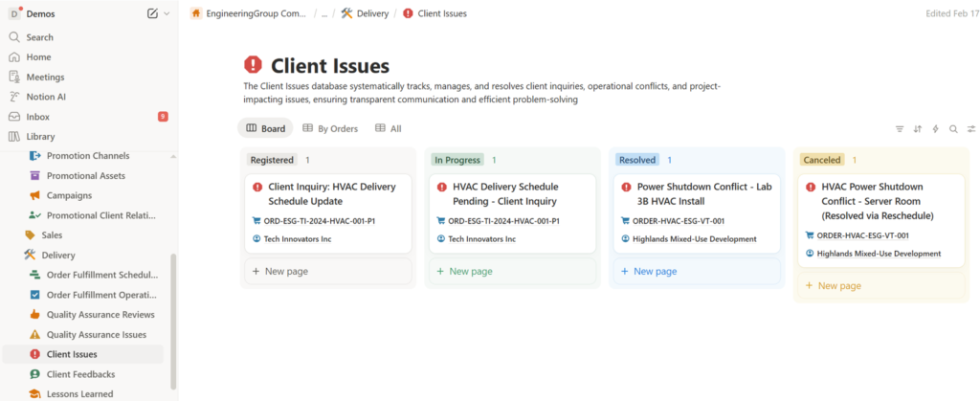Open the filter icon in database toolbar
Image resolution: width=980 pixels, height=401 pixels.
coord(899,128)
